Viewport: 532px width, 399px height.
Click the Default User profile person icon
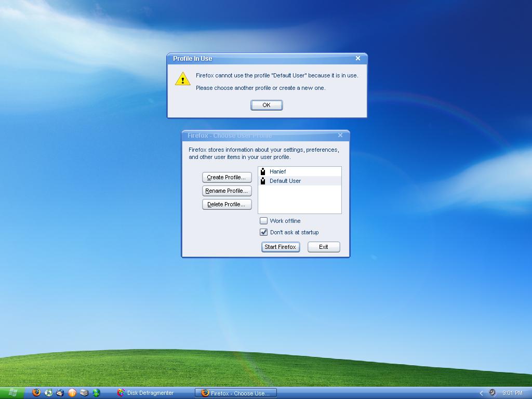click(x=262, y=181)
